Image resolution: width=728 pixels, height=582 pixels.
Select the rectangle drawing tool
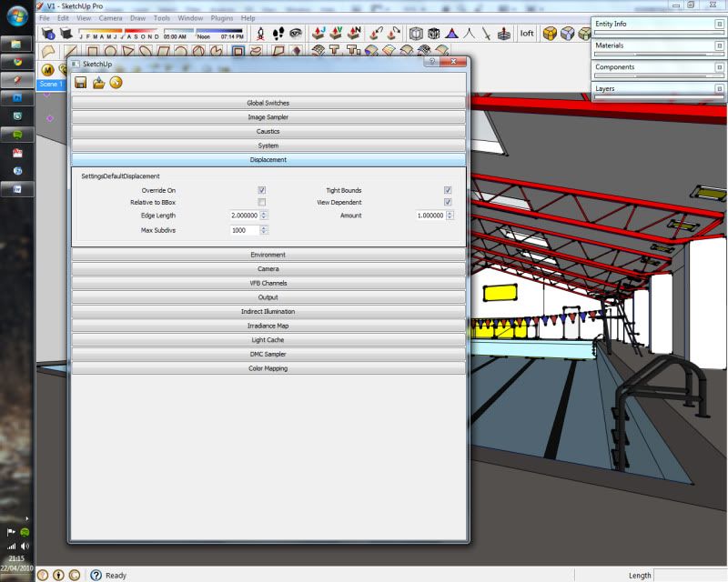tap(93, 51)
